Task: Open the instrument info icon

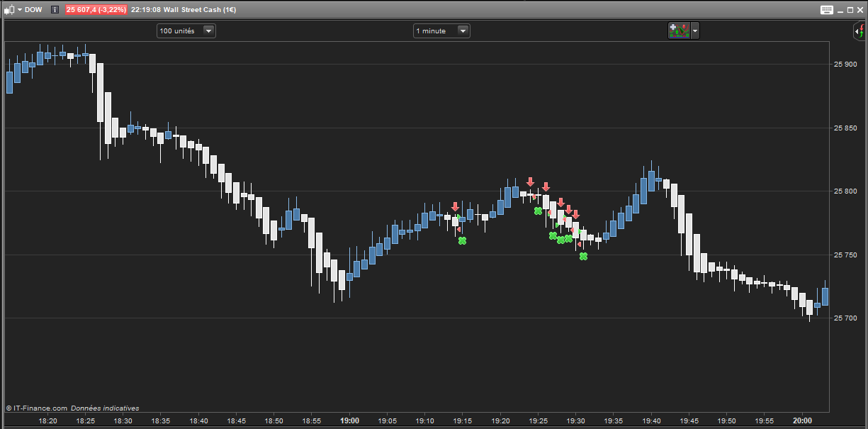Action: point(55,10)
